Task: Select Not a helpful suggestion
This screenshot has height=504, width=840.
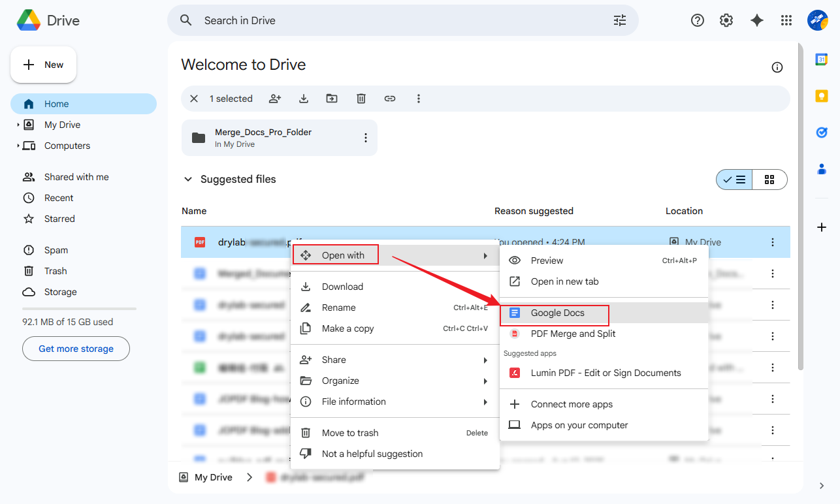Action: (x=395, y=454)
